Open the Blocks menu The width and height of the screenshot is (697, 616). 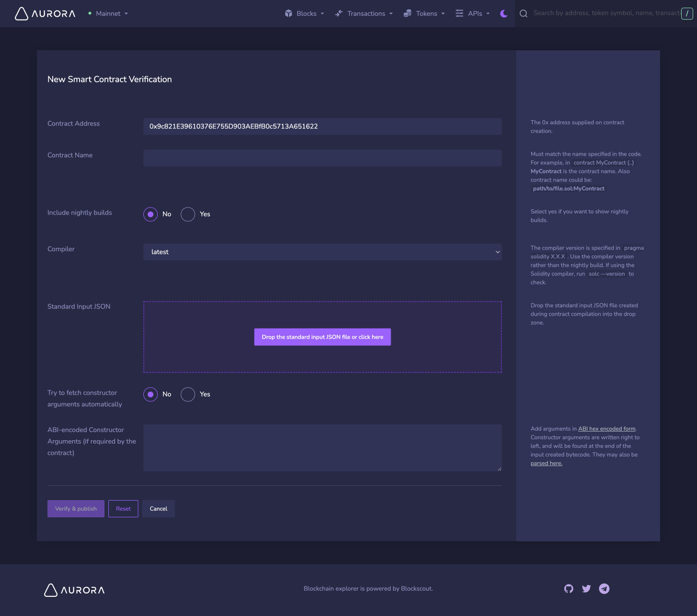click(304, 13)
